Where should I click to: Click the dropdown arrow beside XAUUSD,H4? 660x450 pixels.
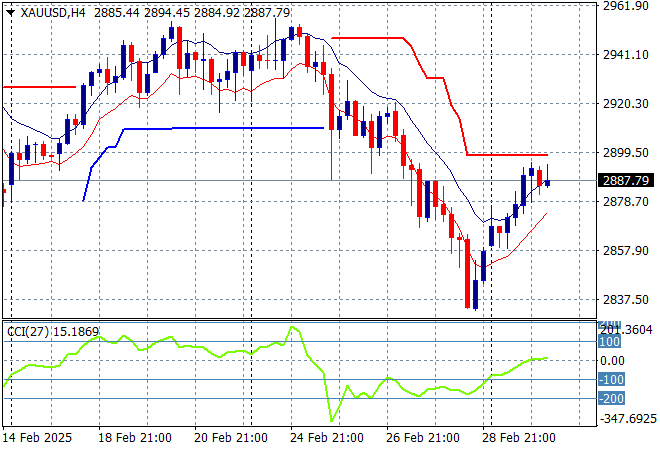(x=10, y=9)
